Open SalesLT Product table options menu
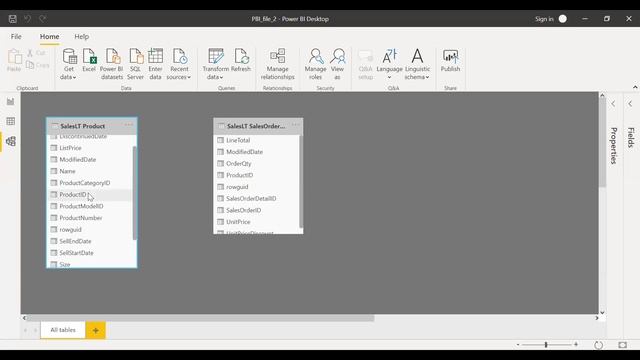This screenshot has height=360, width=640. coord(129,125)
